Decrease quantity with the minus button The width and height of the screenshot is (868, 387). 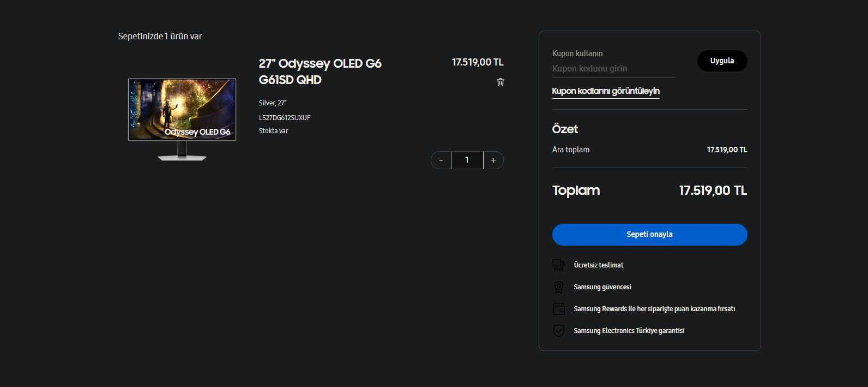[x=441, y=160]
